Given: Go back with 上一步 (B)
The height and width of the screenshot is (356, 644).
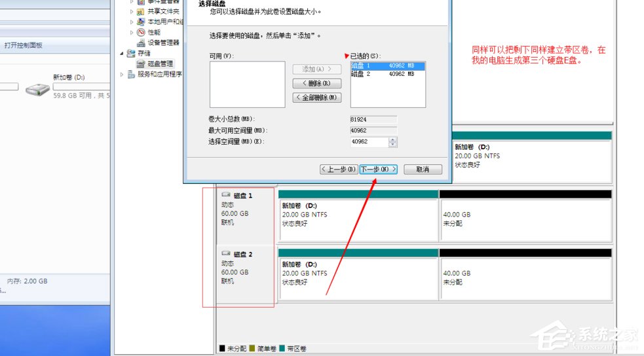Looking at the screenshot, I should 339,169.
